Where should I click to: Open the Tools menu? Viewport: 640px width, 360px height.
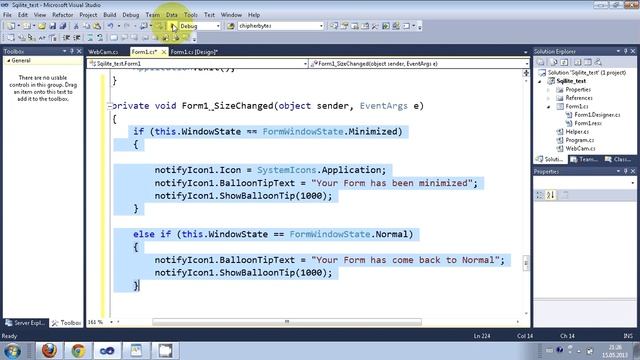tap(191, 15)
